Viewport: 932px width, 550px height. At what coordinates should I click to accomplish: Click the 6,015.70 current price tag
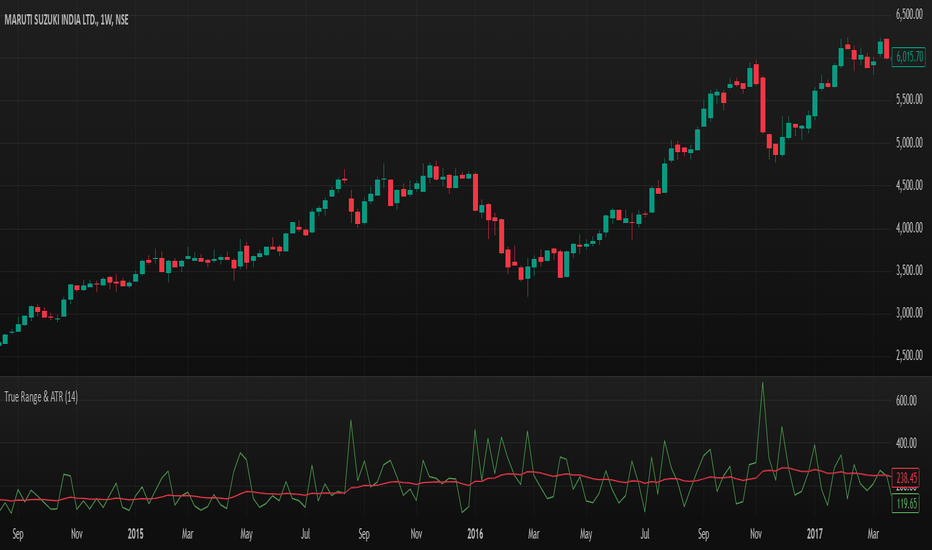click(x=909, y=57)
